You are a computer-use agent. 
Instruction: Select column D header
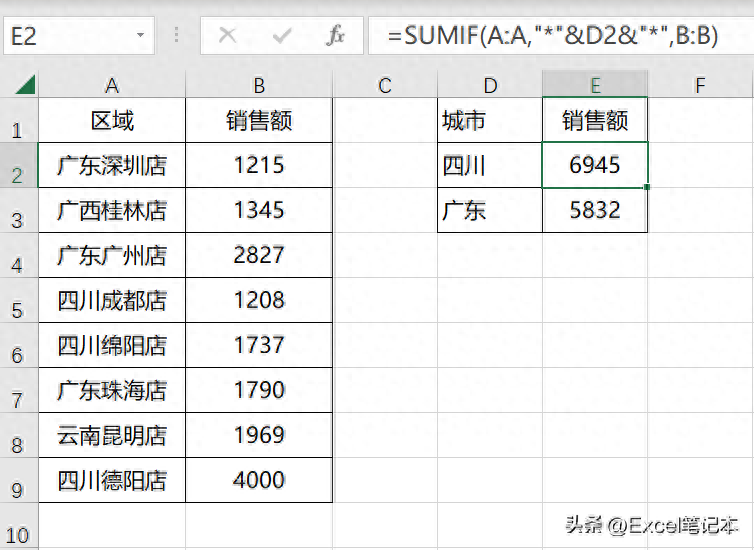[490, 85]
